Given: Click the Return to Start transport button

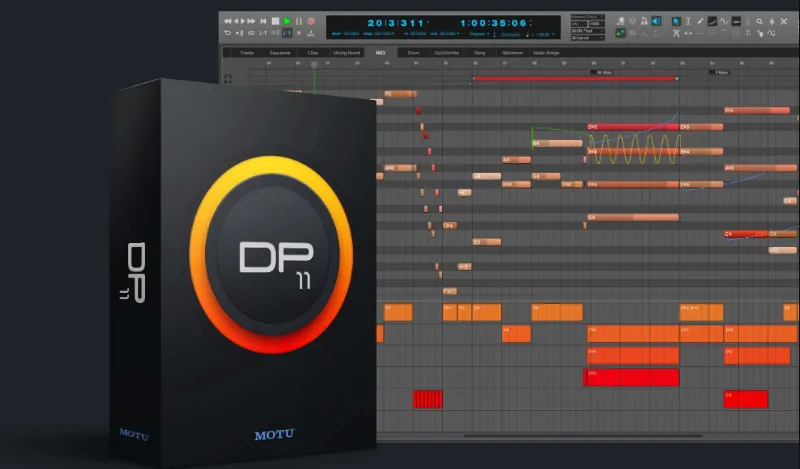Looking at the screenshot, I should [263, 21].
